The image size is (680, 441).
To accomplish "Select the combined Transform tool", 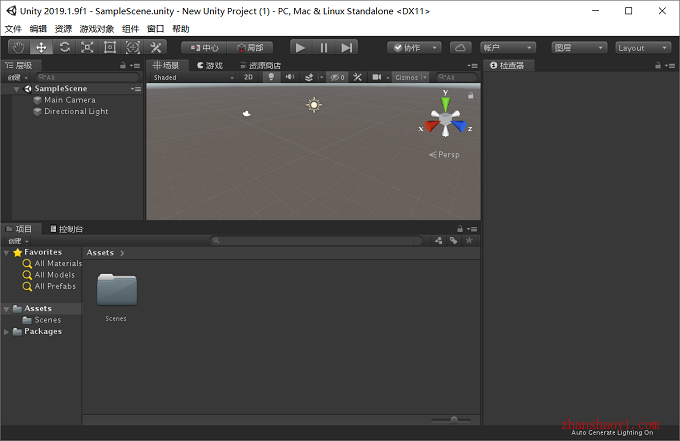I will [133, 47].
